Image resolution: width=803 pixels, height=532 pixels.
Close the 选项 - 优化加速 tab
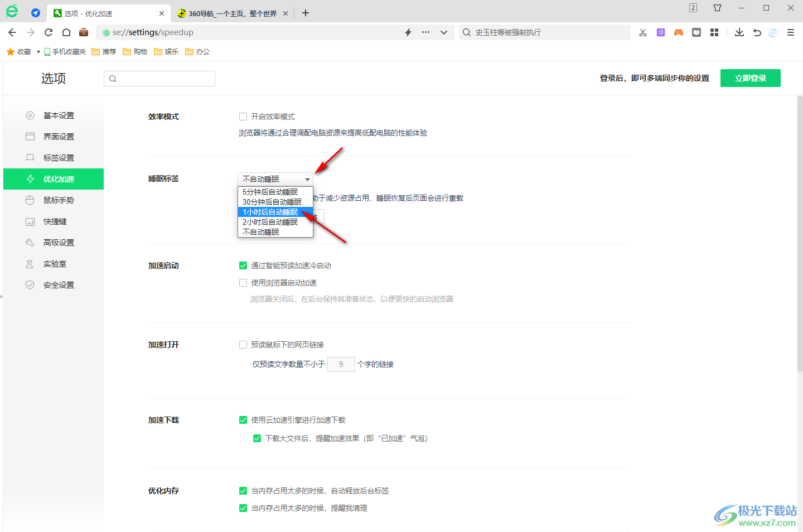coord(162,13)
